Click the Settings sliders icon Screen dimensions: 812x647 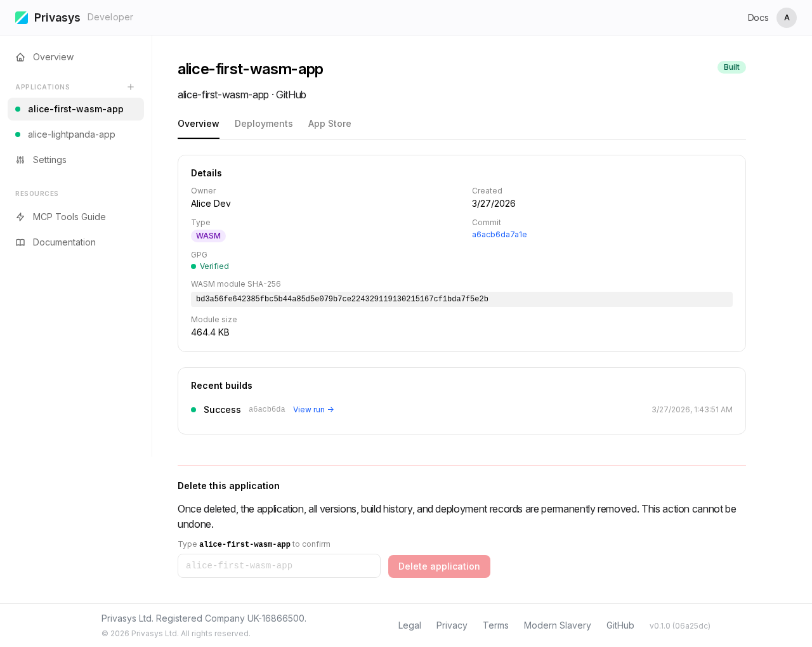coord(20,160)
